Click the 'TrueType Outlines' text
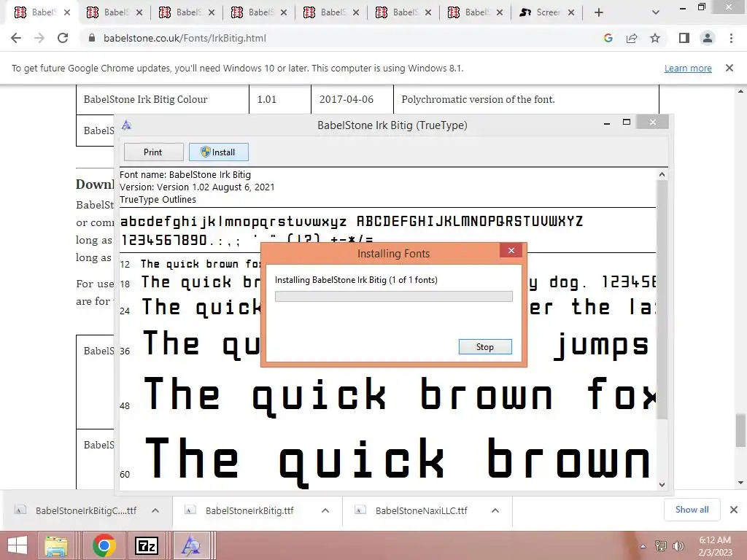 158,200
